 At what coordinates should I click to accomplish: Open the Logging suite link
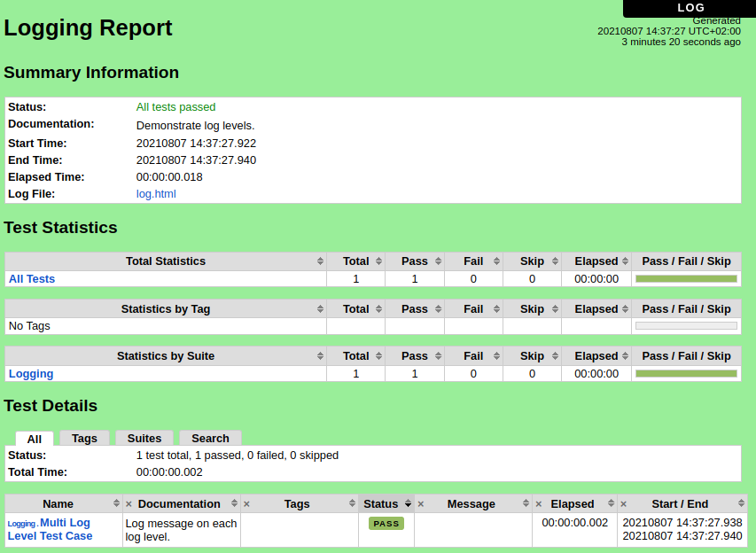click(31, 374)
